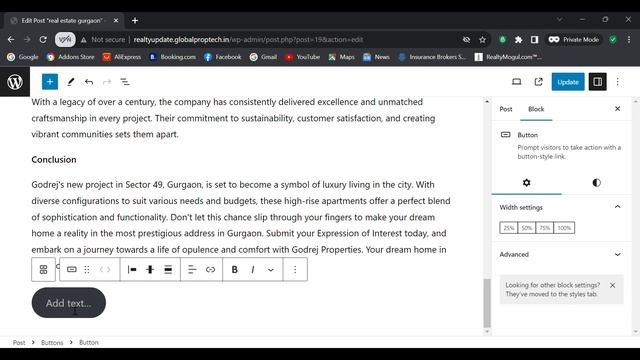Toggle the browser side panel icon
Image resolution: width=640 pixels, height=360 pixels.
click(534, 40)
